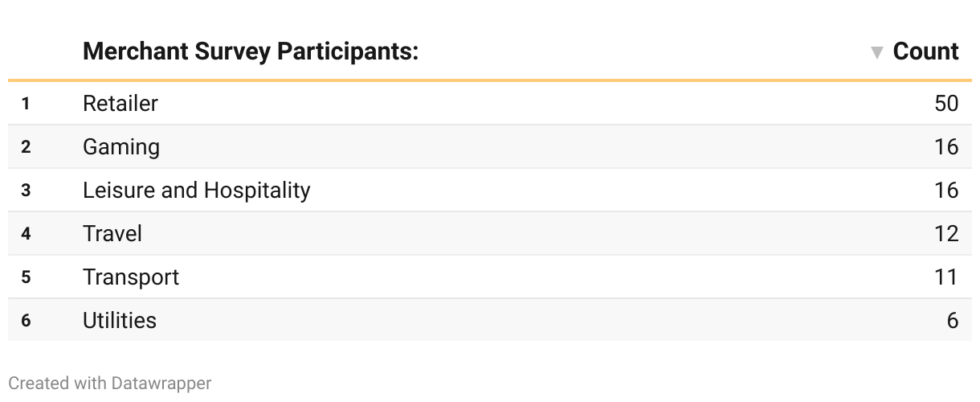Click row number 3
The height and width of the screenshot is (402, 980).
click(26, 191)
